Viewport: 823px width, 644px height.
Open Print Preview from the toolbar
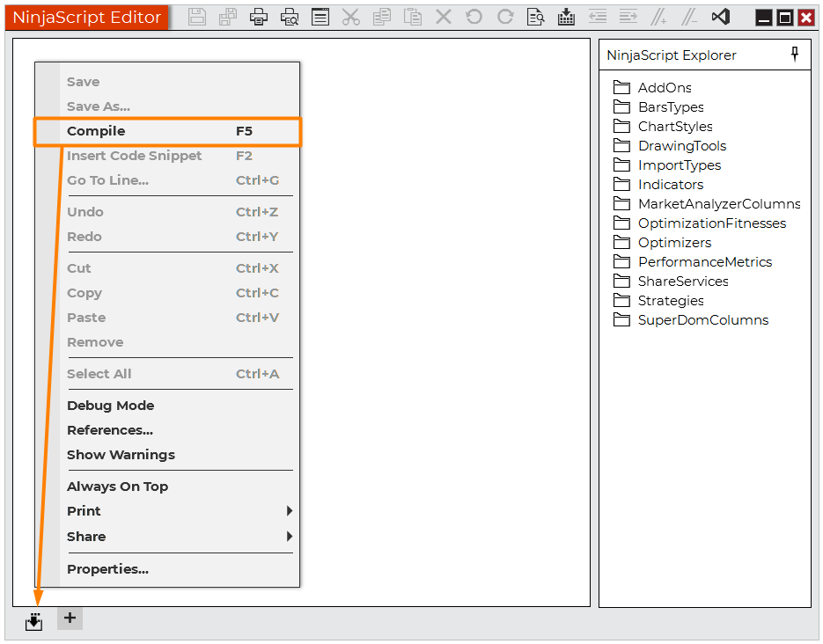coord(290,17)
